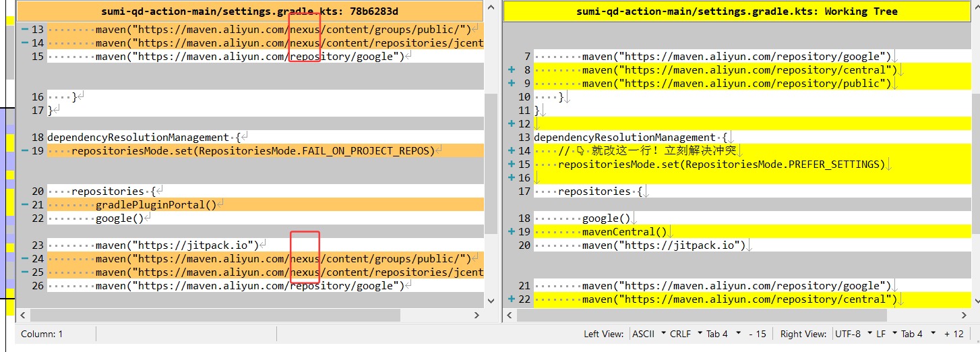Click the added-line plus marker at right line 16
This screenshot has width=980, height=352.
512,178
